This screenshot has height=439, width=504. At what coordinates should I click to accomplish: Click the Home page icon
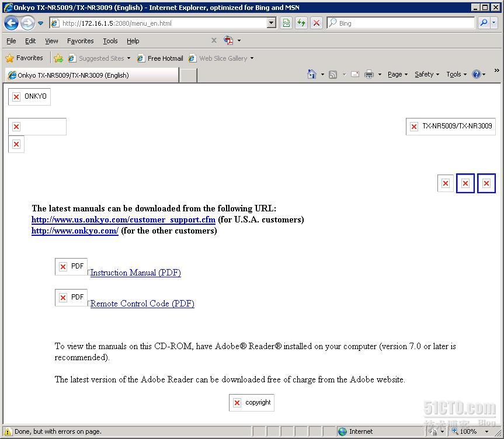[x=311, y=74]
